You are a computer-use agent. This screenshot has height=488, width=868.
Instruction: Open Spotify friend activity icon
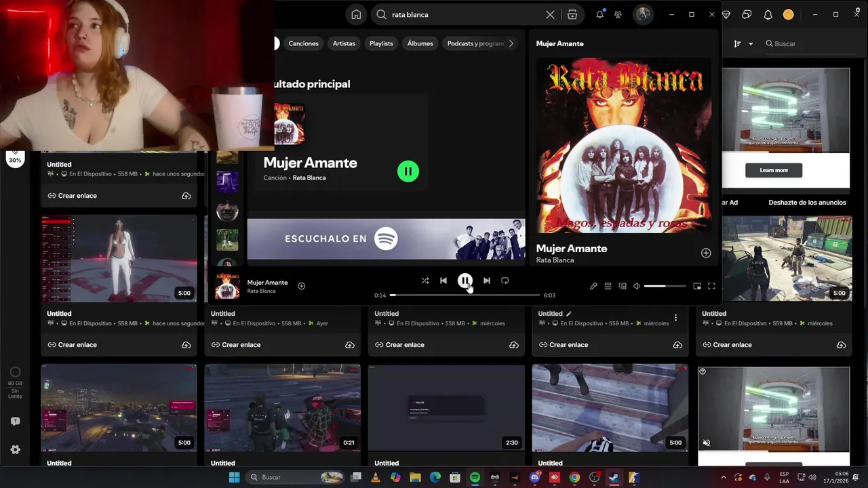tap(618, 14)
